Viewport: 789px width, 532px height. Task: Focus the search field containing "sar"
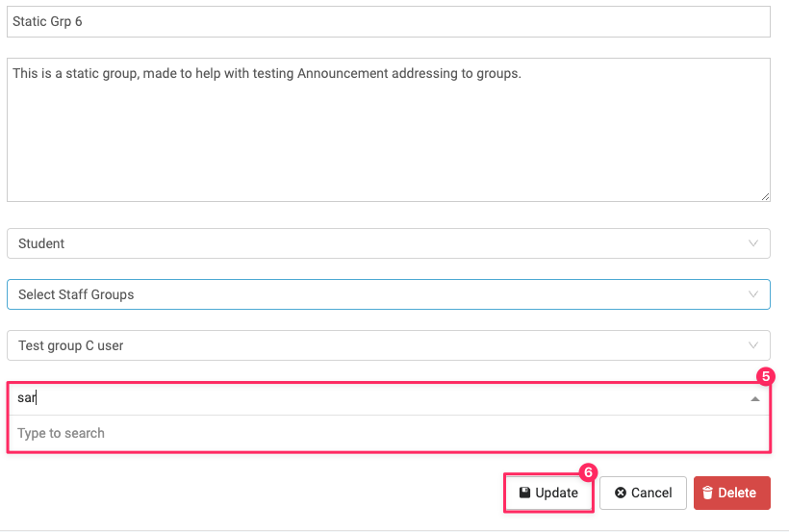375,398
